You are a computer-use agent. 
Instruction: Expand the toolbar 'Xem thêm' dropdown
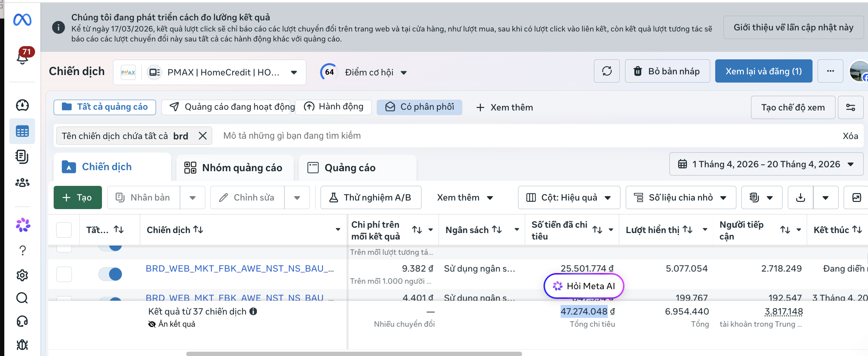click(465, 197)
